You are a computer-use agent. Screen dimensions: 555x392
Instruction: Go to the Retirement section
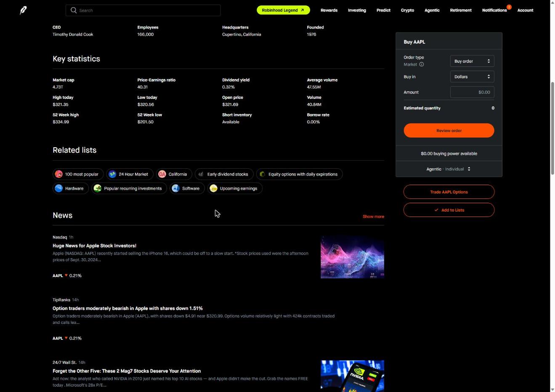click(461, 10)
